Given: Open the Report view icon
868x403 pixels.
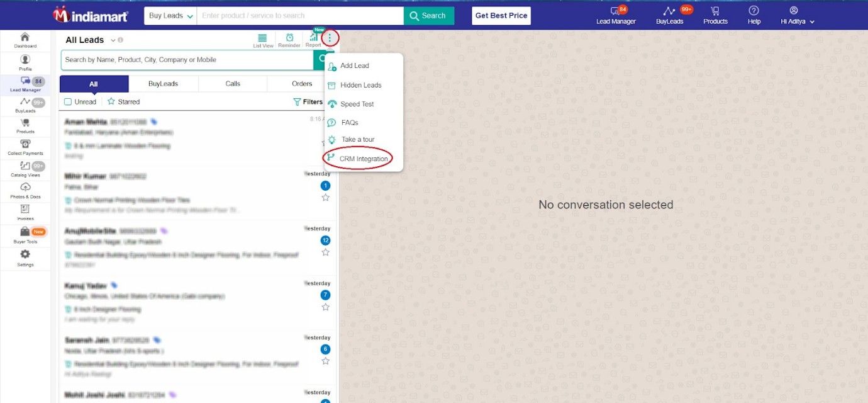Looking at the screenshot, I should point(313,40).
